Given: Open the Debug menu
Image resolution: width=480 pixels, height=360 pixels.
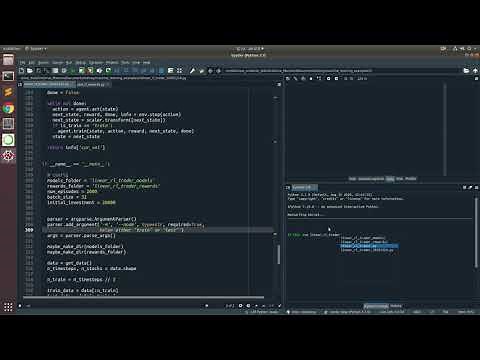Looking at the screenshot, I should click(81, 63).
